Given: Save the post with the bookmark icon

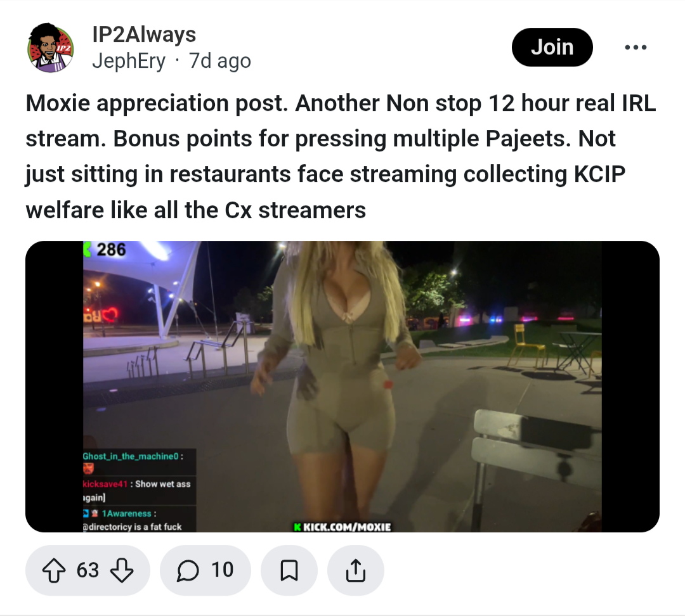Looking at the screenshot, I should [x=289, y=570].
